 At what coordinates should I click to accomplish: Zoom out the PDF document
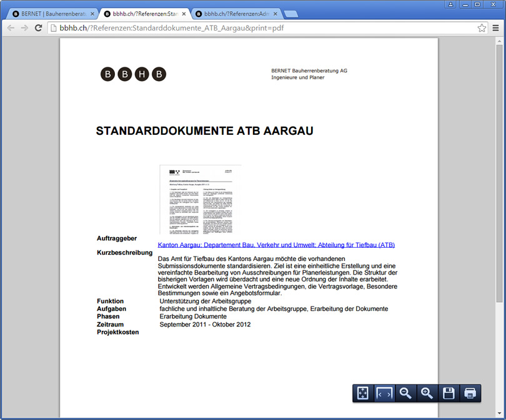[x=405, y=393]
